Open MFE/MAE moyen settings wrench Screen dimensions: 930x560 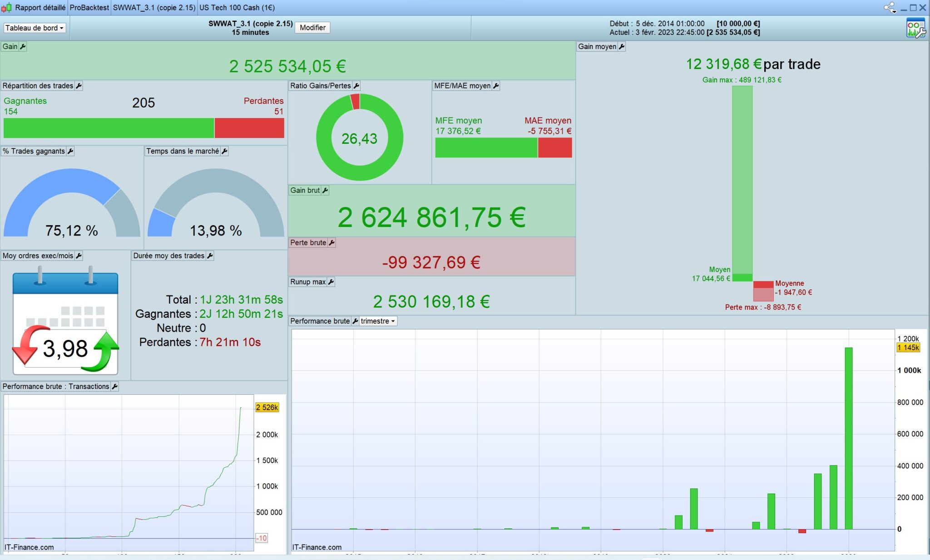(x=496, y=86)
